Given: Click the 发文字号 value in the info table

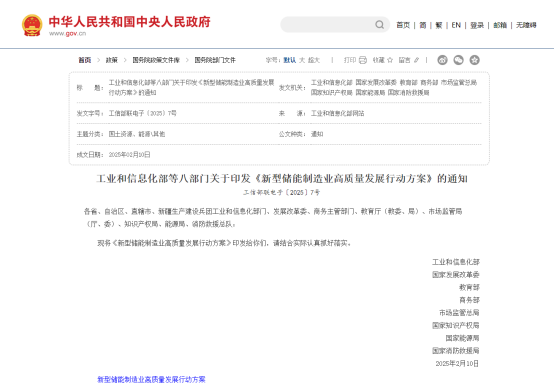Looking at the screenshot, I should tap(142, 113).
